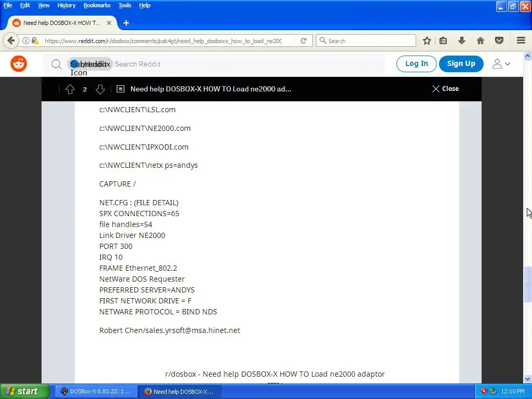Image resolution: width=532 pixels, height=399 pixels.
Task: Click the vertical scrollbar thumb
Action: (x=527, y=284)
